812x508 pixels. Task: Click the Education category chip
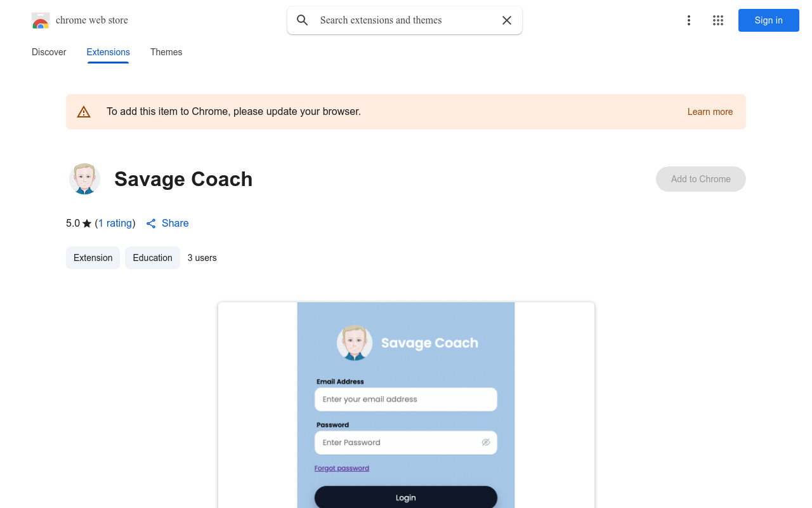click(152, 258)
